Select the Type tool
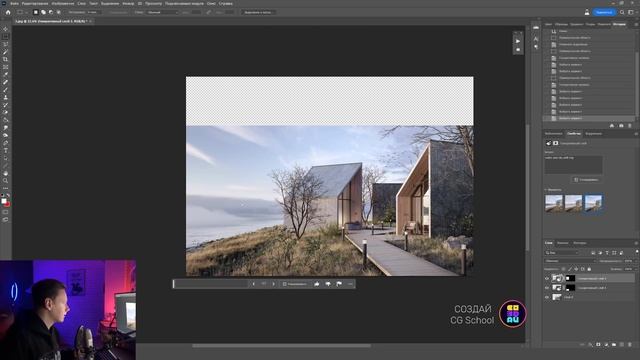The image size is (640, 360). (5, 151)
